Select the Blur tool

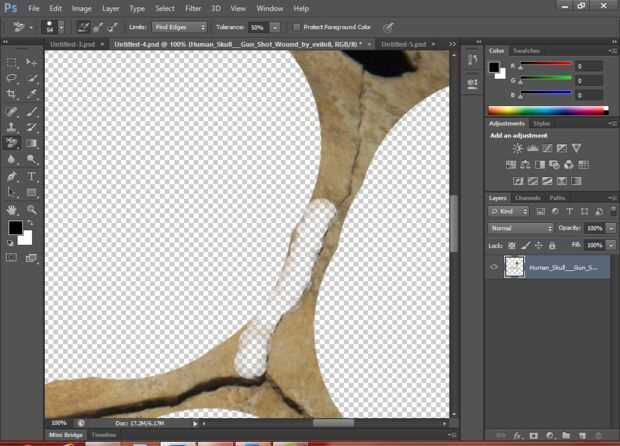(x=11, y=159)
